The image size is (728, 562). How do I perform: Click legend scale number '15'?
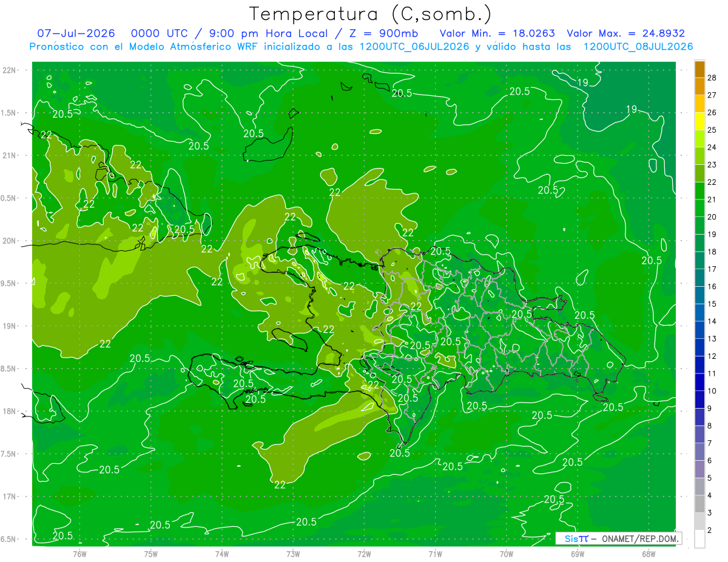pyautogui.click(x=712, y=304)
